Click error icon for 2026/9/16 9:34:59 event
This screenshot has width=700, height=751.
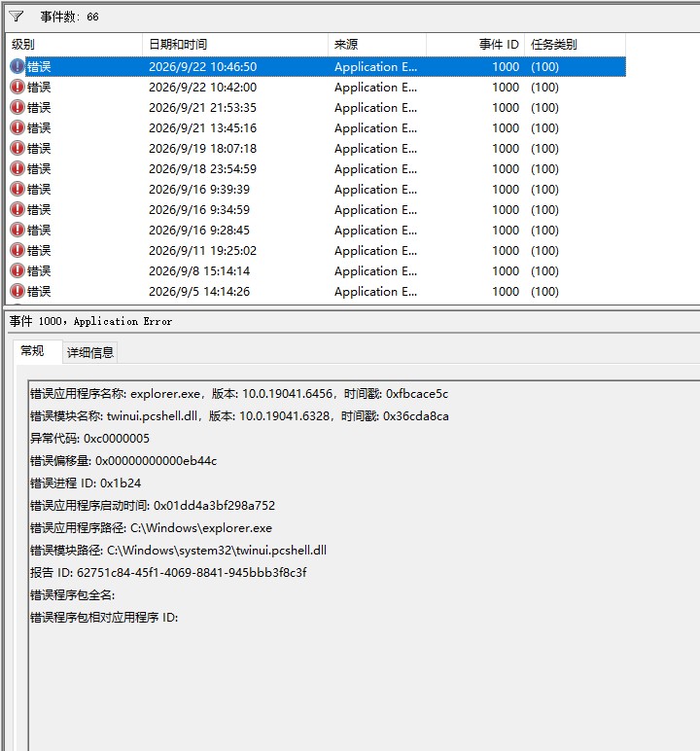17,210
